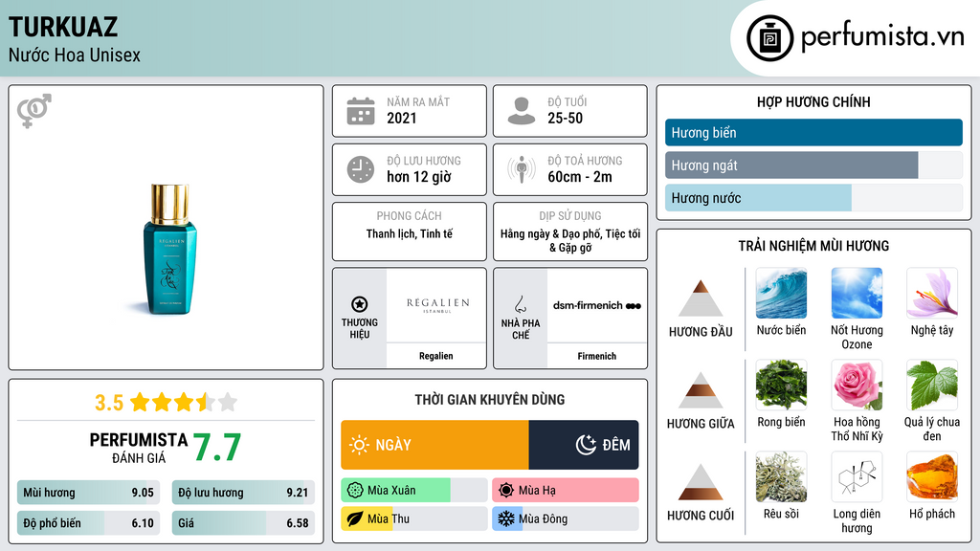The height and width of the screenshot is (551, 980).
Task: Click the Mùa Xuân season bar
Action: (414, 491)
